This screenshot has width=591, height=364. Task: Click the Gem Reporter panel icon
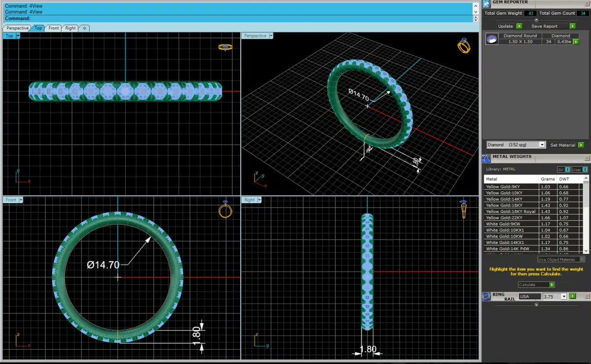(486, 3)
